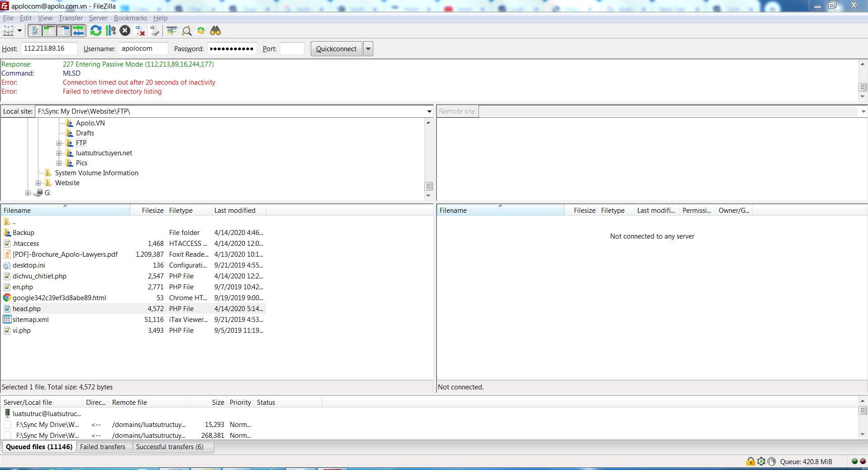This screenshot has width=868, height=470.
Task: Open the Site Manager dropdown arrow
Action: pos(19,31)
